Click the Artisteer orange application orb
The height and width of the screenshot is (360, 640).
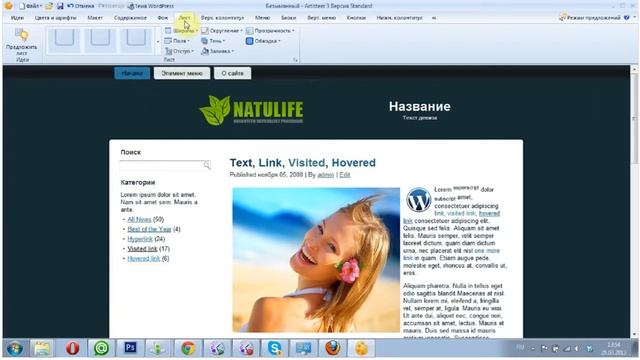click(8, 6)
